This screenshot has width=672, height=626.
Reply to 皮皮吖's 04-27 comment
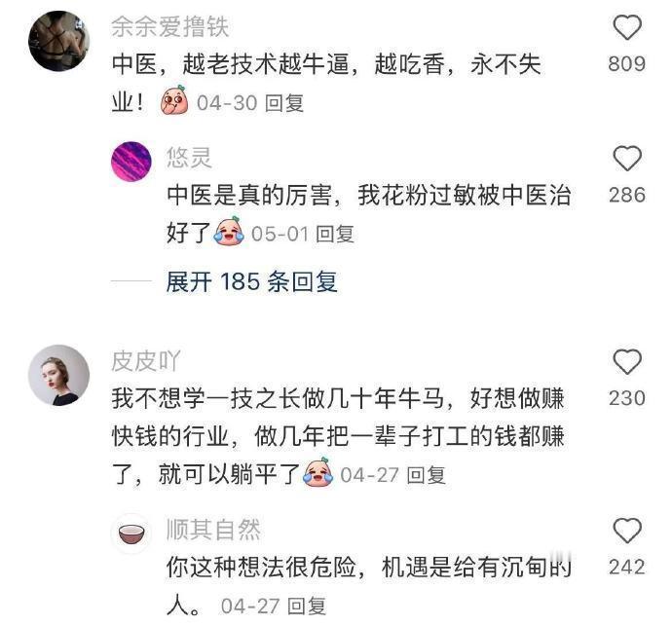click(x=426, y=475)
